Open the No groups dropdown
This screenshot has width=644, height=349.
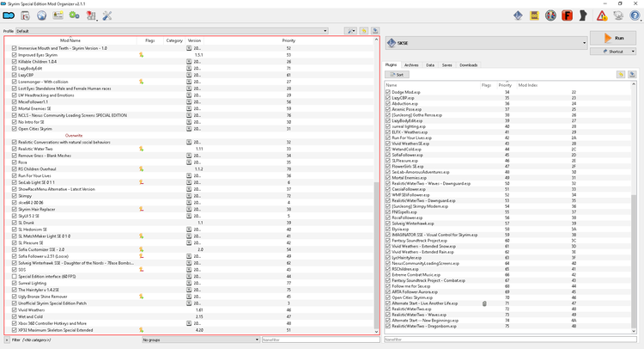[201, 340]
